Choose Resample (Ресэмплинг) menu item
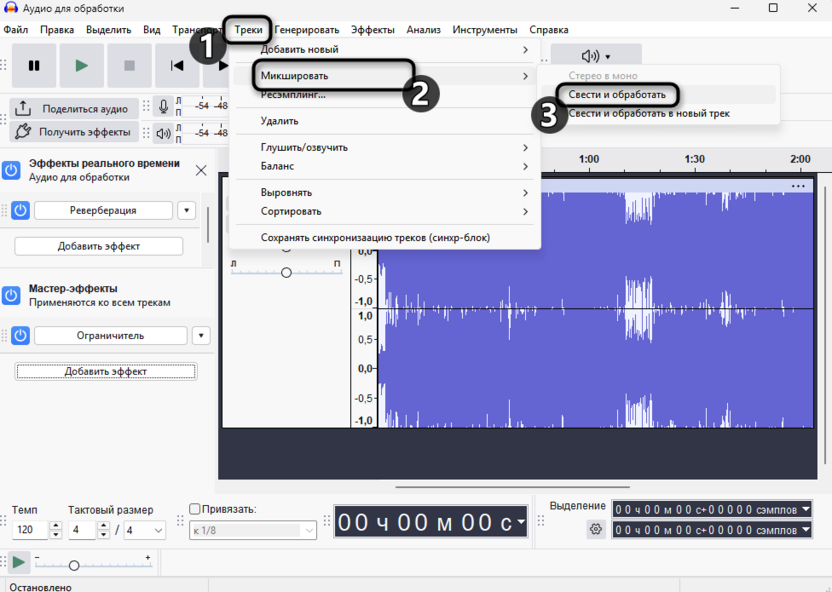 point(385,94)
